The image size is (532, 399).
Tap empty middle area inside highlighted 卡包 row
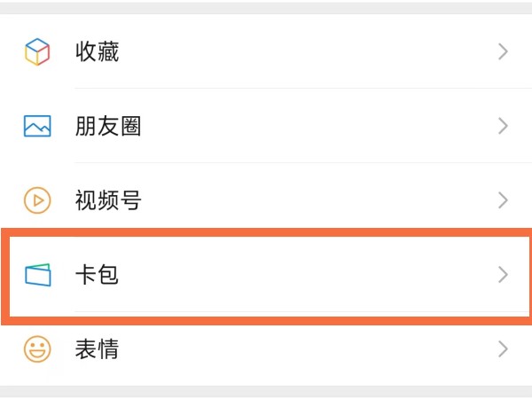click(305, 275)
